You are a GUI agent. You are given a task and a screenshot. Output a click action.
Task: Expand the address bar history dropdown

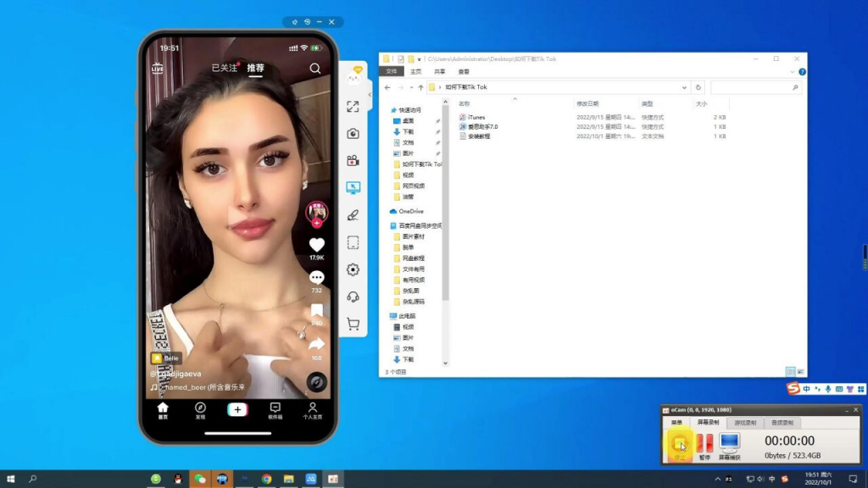pyautogui.click(x=684, y=87)
